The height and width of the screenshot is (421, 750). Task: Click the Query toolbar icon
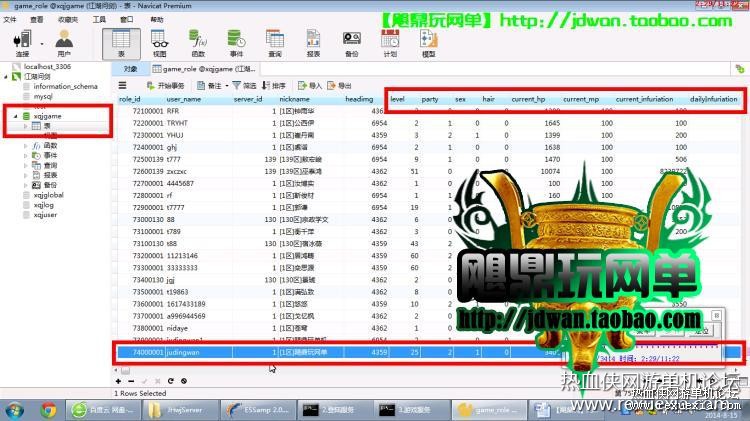pos(275,43)
